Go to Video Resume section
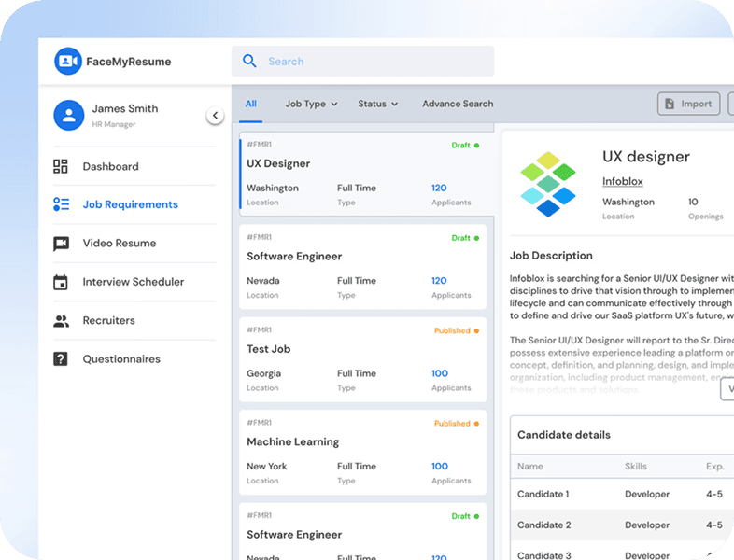 [134, 244]
